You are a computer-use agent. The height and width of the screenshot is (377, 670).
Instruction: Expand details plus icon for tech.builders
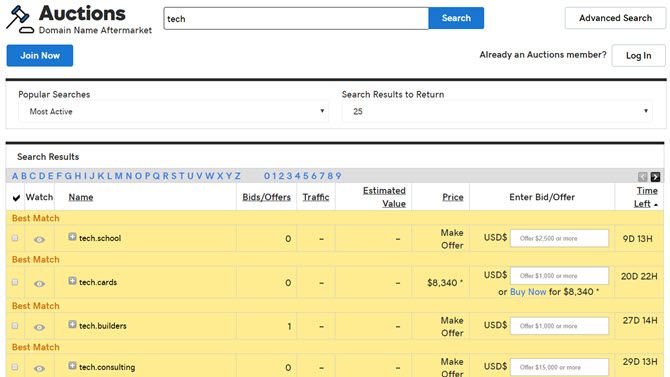(72, 324)
